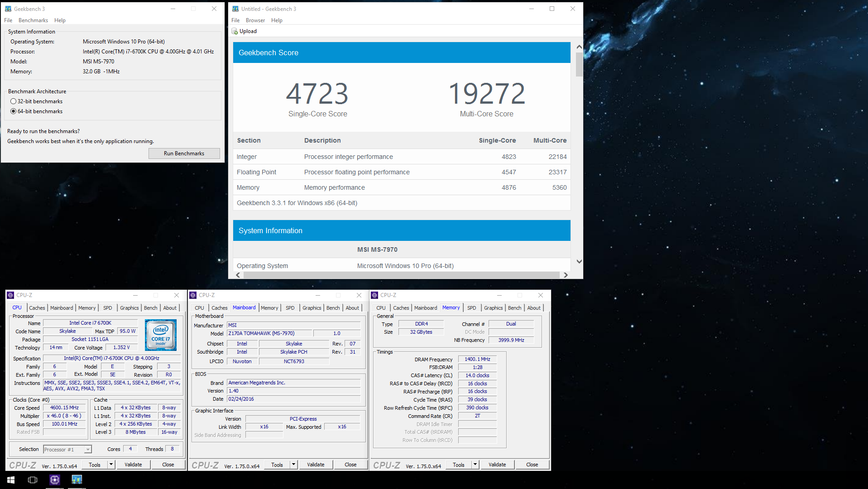This screenshot has height=489, width=868.
Task: Select 64-bit benchmarks radio button
Action: (14, 111)
